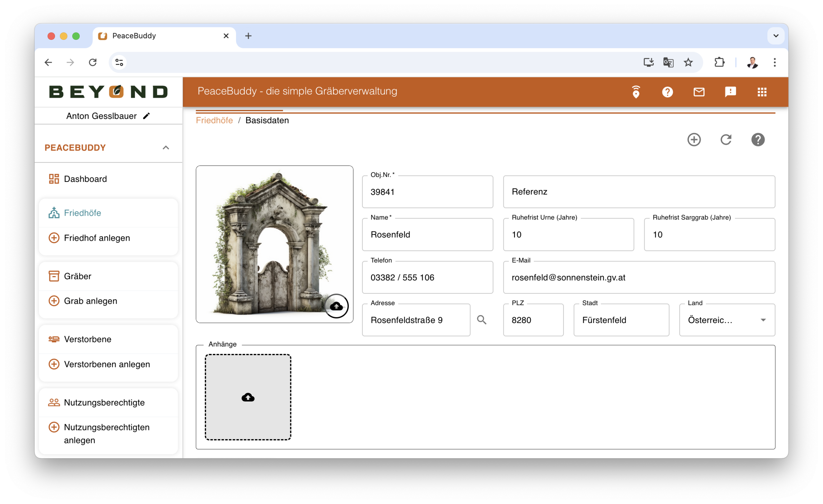Click the refresh icon above the form

tap(726, 139)
